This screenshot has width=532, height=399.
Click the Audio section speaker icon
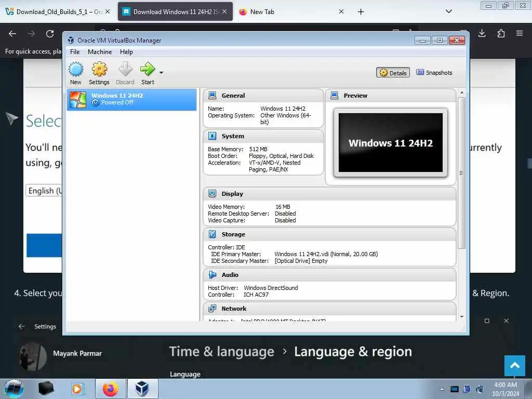pyautogui.click(x=212, y=275)
